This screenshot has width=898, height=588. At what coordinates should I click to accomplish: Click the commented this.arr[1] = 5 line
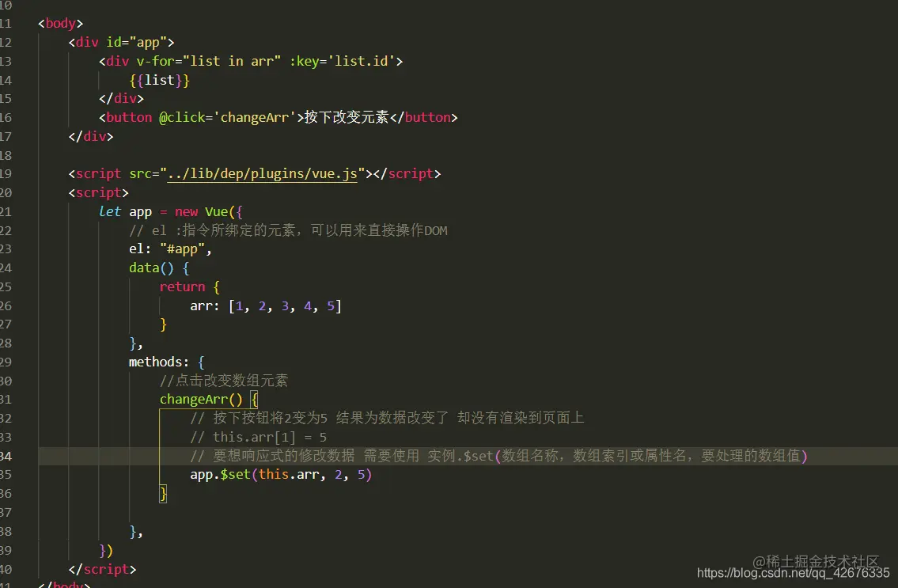(258, 438)
